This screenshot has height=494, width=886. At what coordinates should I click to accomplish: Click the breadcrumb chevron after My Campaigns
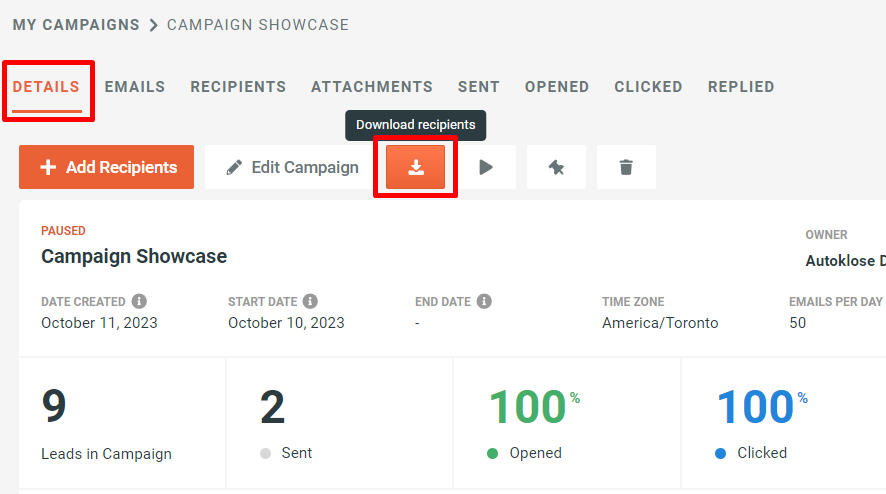153,25
